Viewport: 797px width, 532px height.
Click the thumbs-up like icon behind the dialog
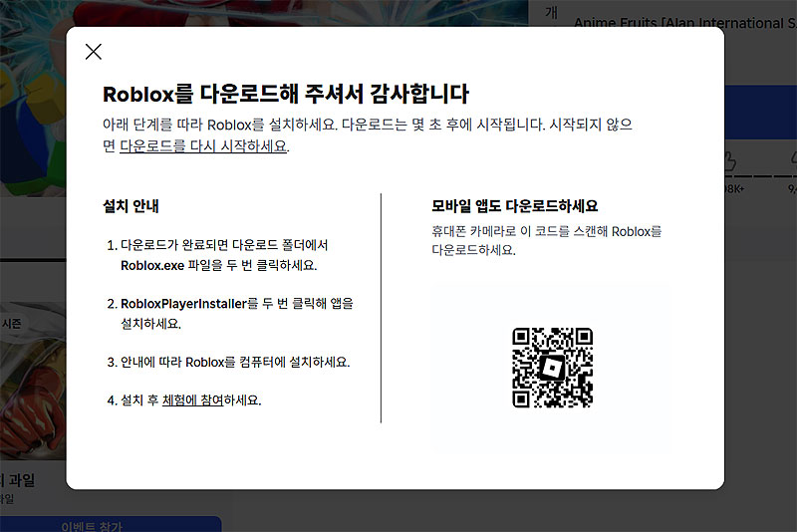pos(729,161)
